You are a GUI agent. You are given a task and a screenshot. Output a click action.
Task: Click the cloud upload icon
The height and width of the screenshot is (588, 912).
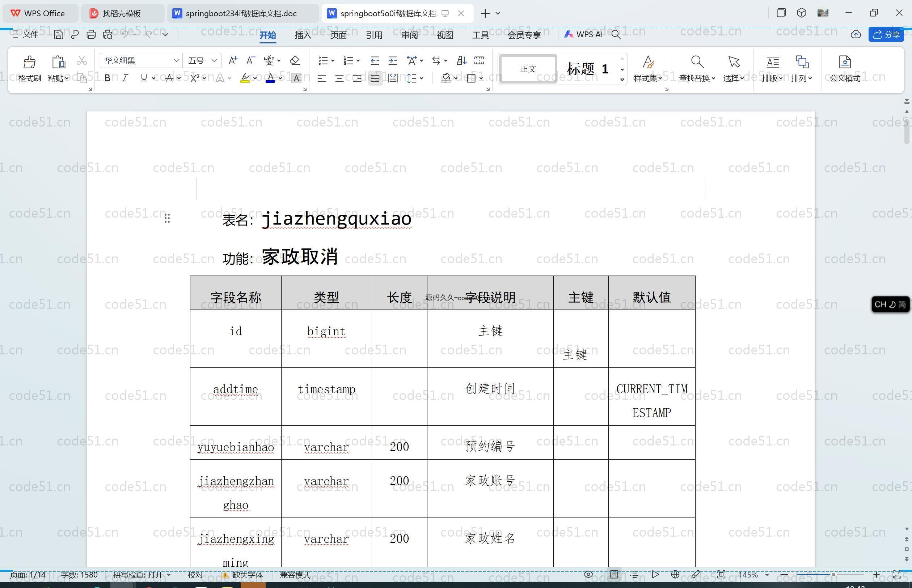[x=856, y=34]
